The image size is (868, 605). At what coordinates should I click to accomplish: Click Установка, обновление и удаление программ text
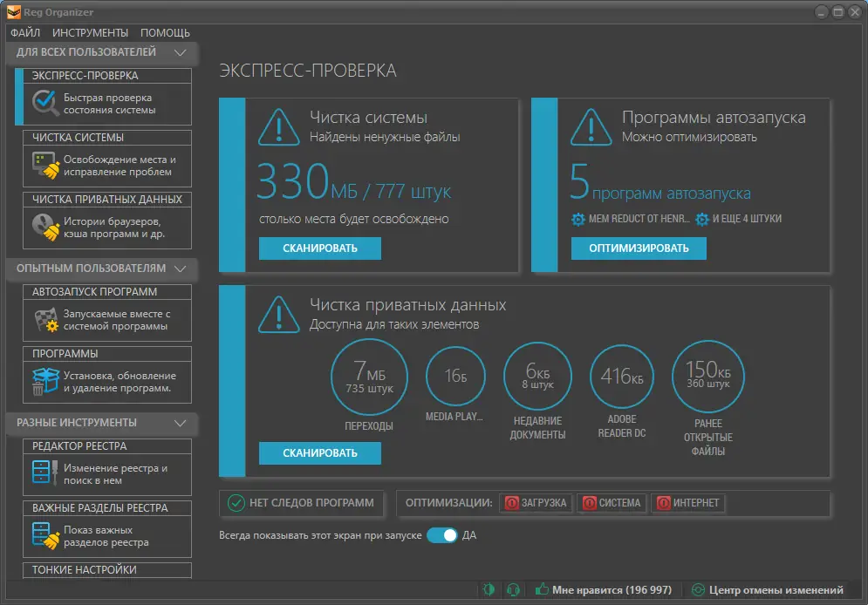pyautogui.click(x=120, y=382)
